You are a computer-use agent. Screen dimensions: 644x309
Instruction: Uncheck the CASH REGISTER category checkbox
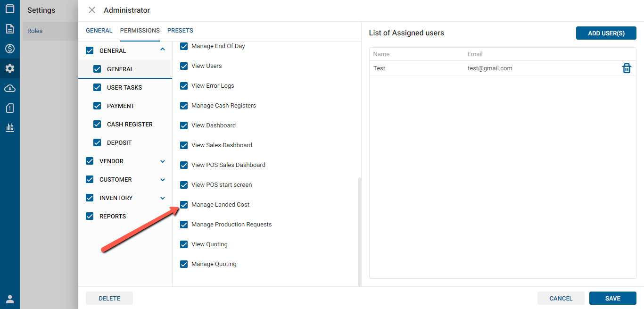tap(97, 125)
